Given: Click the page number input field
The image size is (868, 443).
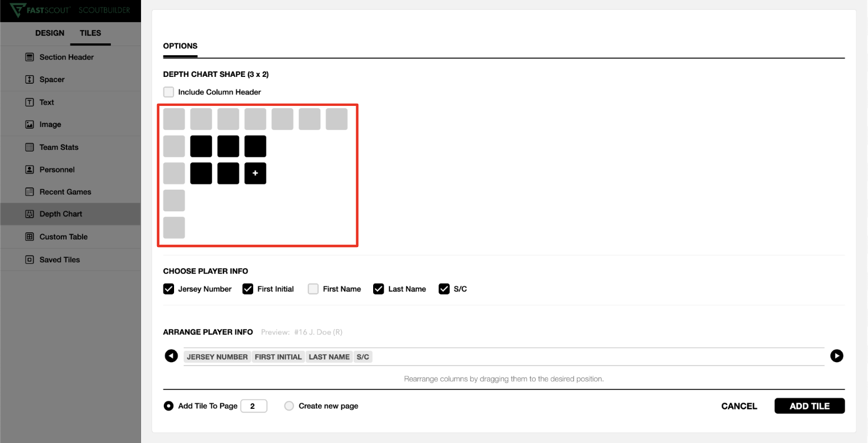Looking at the screenshot, I should [x=254, y=406].
